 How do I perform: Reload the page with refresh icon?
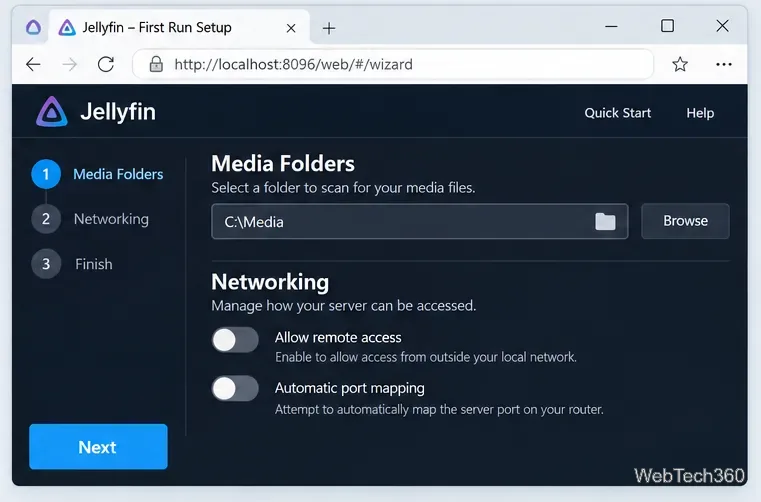click(106, 64)
